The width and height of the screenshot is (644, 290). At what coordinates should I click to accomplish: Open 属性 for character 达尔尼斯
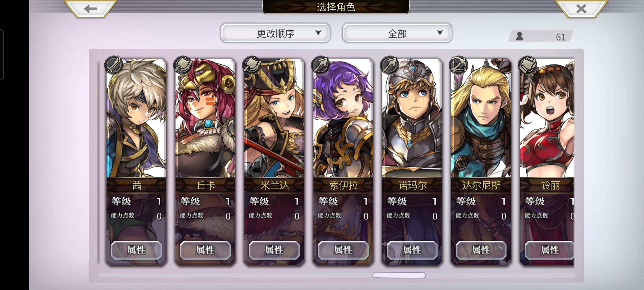[x=481, y=250]
